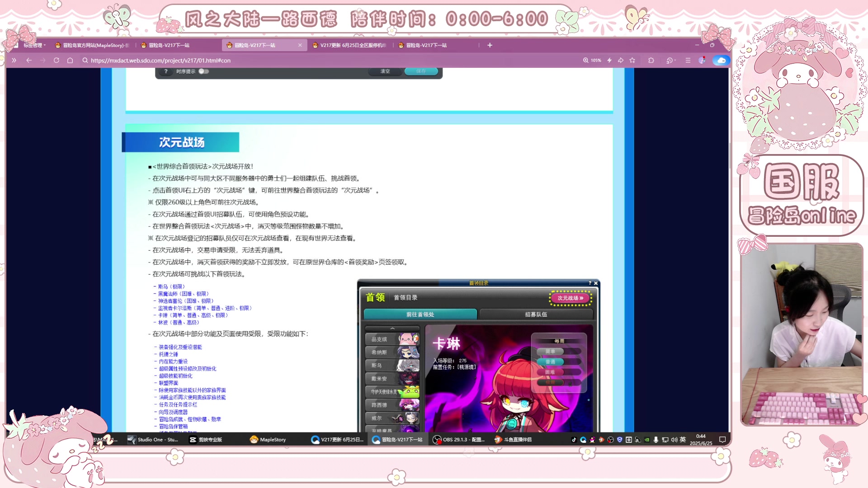This screenshot has width=868, height=488.
Task: Go back to the previous page
Action: [29, 60]
